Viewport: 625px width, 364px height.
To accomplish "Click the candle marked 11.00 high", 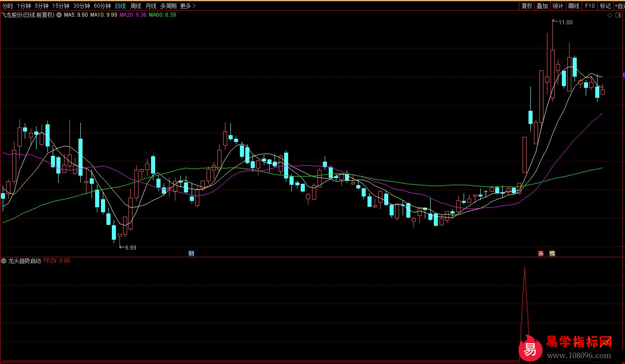I will [x=552, y=74].
